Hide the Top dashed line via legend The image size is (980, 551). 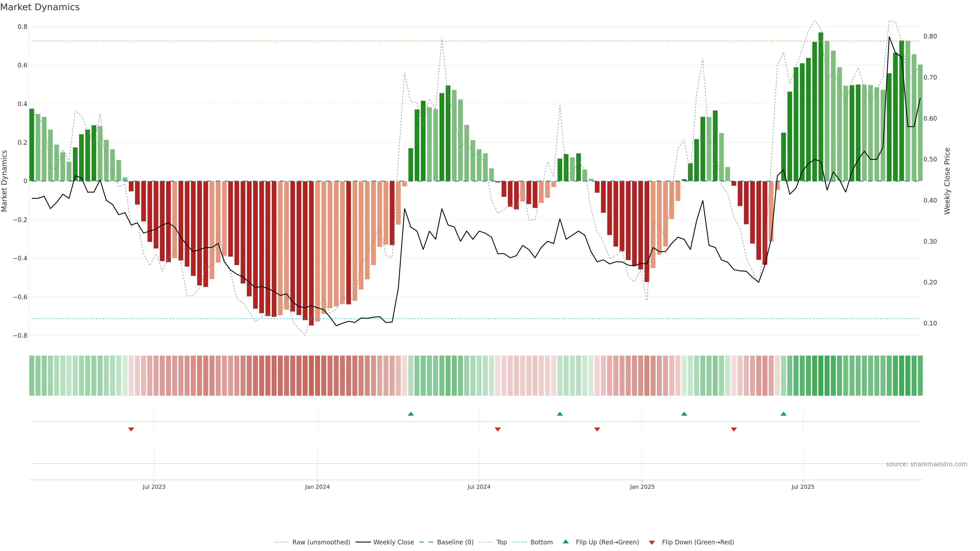point(501,542)
